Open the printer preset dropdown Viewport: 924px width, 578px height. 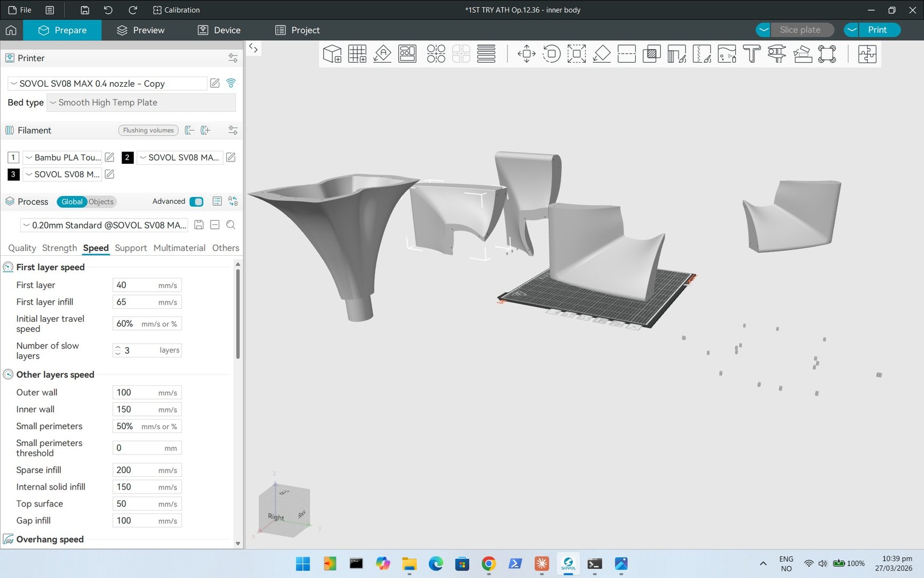[x=107, y=83]
